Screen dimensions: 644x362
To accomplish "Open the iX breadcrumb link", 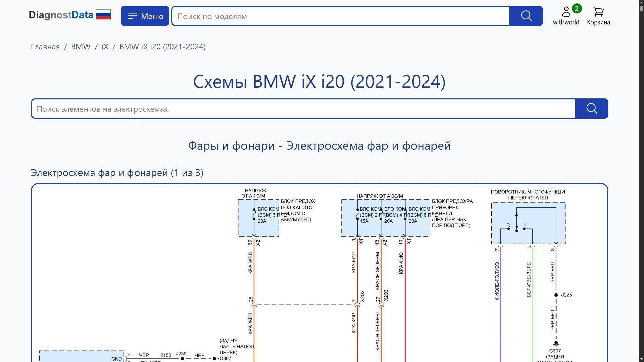I will pyautogui.click(x=105, y=47).
